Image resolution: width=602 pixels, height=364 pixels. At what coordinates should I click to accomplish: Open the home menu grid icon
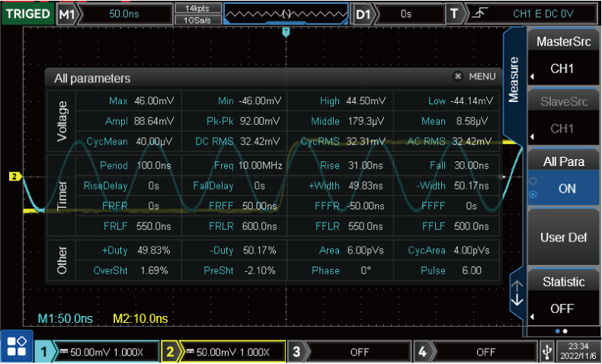[16, 347]
